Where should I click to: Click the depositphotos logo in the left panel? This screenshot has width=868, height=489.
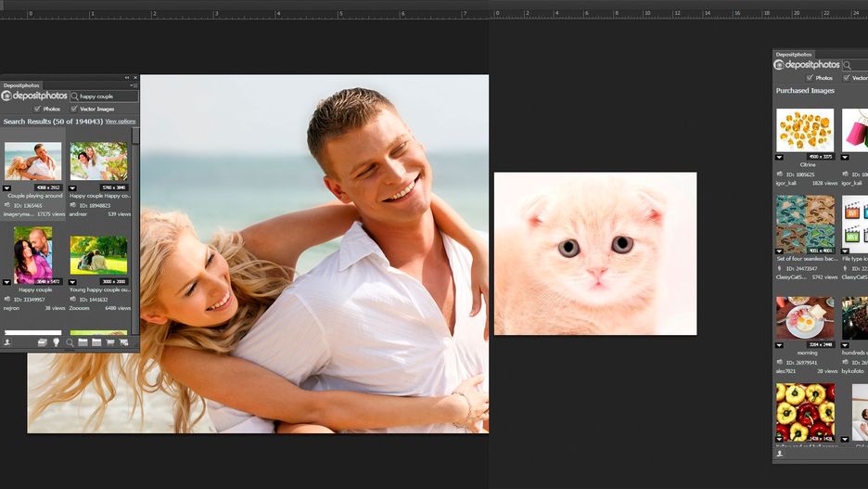35,96
